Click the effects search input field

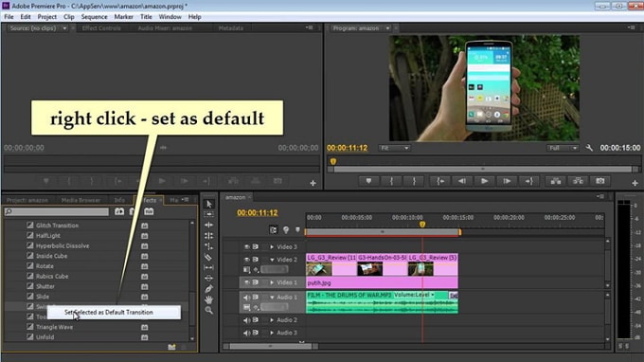57,211
